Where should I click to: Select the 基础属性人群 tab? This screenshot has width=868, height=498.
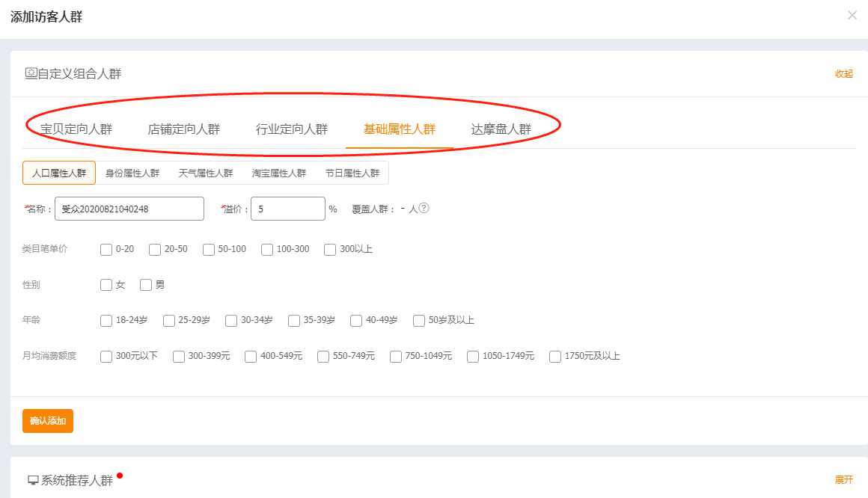click(399, 129)
